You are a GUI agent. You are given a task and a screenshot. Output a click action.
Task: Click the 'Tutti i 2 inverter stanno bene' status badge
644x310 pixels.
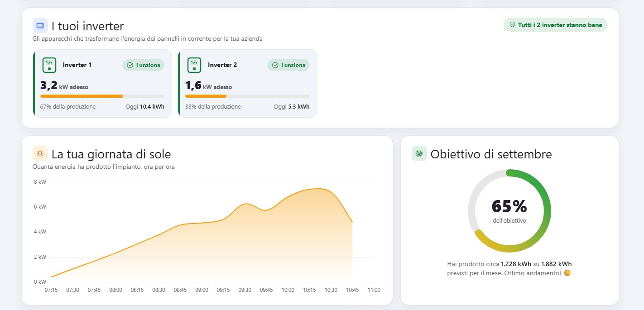pos(556,25)
